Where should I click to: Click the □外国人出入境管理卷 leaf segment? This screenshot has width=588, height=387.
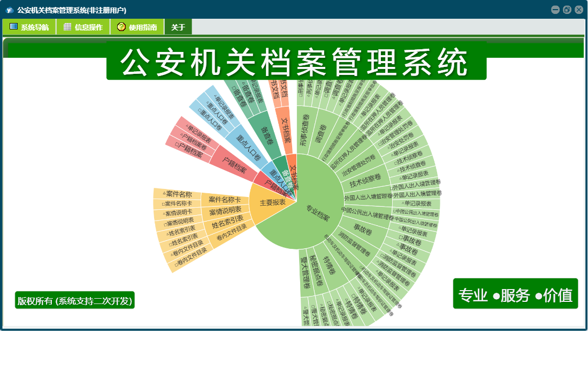416,184
